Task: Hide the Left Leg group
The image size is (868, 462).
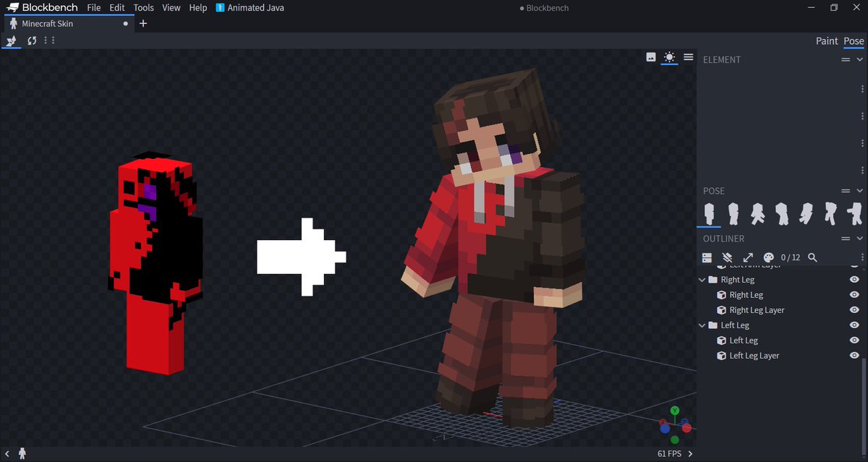Action: (x=854, y=325)
